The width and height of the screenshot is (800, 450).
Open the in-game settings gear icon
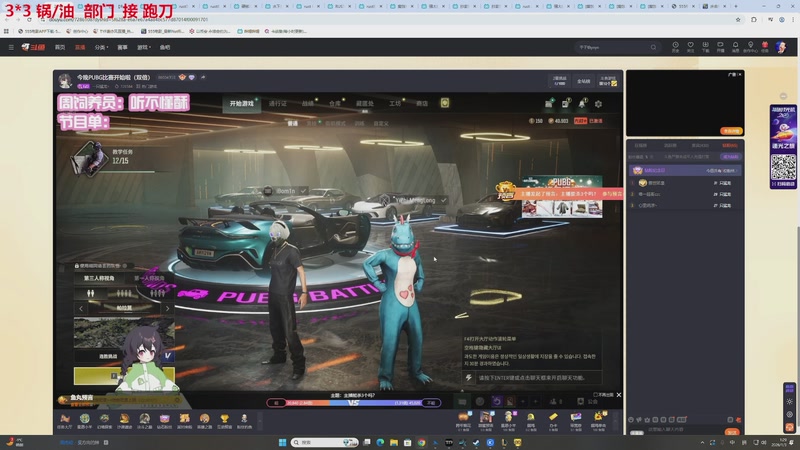click(598, 104)
